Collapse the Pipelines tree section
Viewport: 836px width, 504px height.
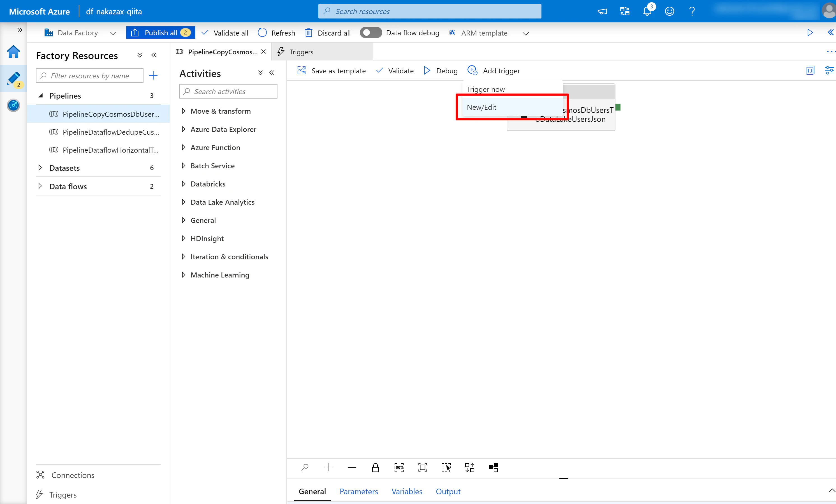click(40, 95)
